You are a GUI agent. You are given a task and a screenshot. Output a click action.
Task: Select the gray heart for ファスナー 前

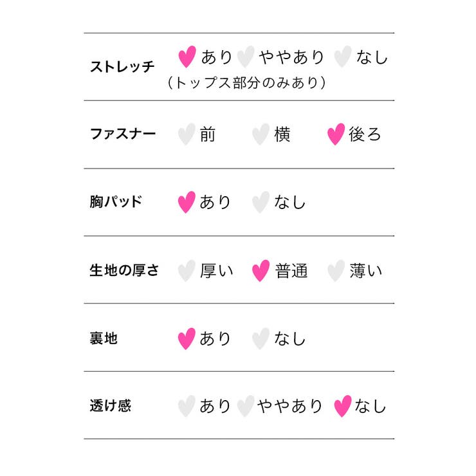point(187,134)
